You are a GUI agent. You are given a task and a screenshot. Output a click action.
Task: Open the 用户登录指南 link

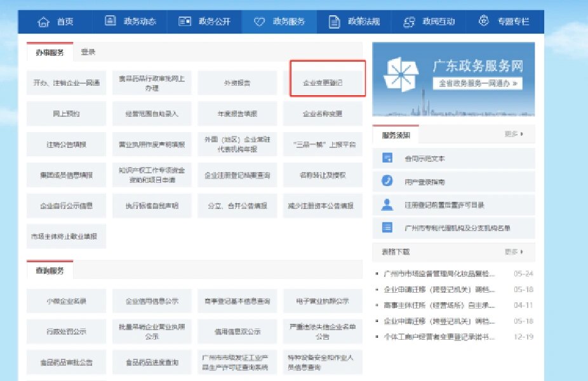pyautogui.click(x=425, y=182)
